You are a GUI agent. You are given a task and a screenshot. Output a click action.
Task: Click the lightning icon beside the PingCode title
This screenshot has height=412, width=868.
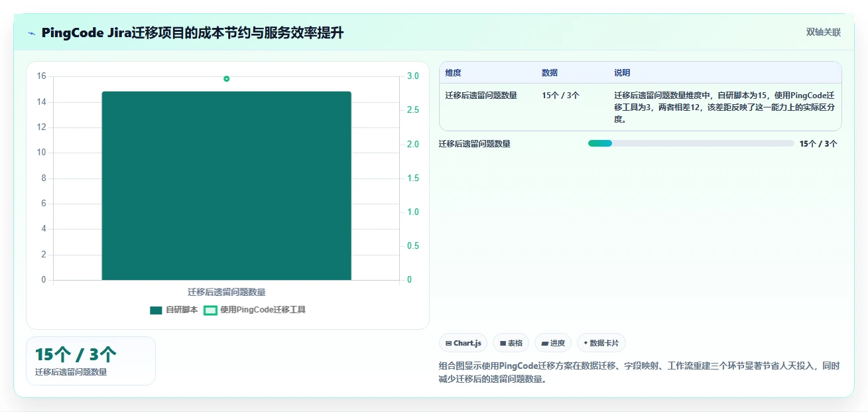click(x=31, y=33)
